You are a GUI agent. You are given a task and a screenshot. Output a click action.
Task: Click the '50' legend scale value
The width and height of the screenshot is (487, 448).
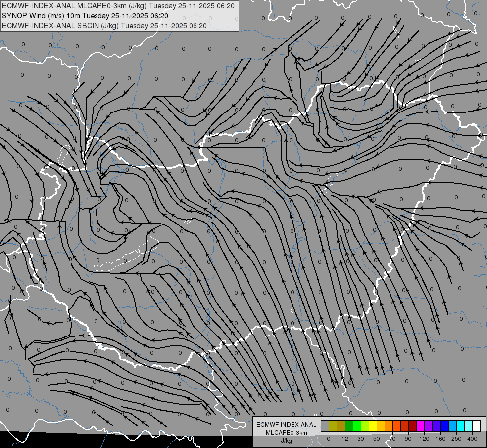coord(377,439)
